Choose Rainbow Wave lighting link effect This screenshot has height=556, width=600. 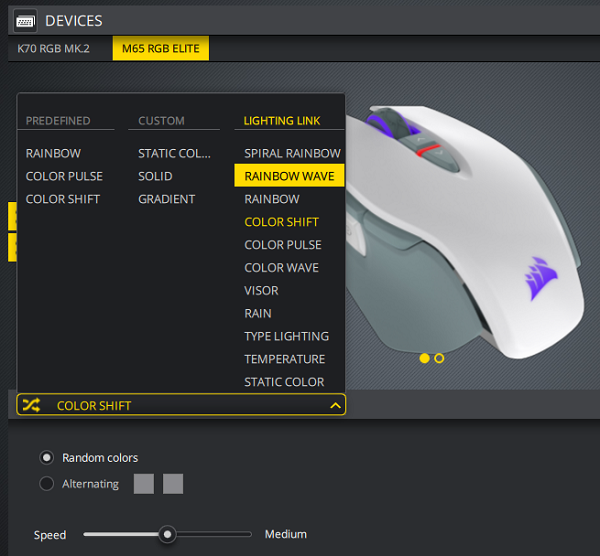pyautogui.click(x=289, y=176)
